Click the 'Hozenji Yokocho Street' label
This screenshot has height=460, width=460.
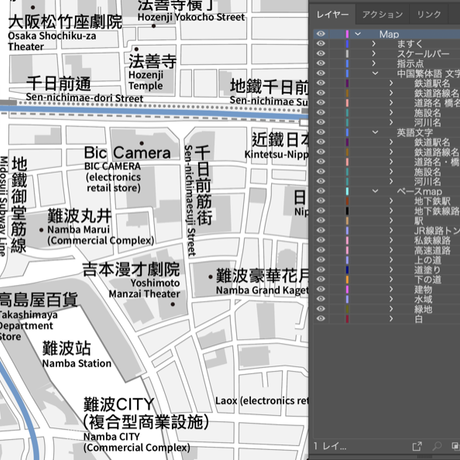(x=191, y=17)
